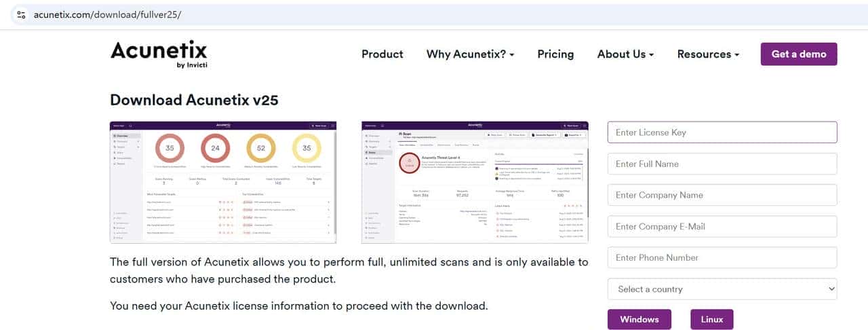This screenshot has height=330, width=868.
Task: Click into the Enter Full Name field
Action: pos(722,164)
